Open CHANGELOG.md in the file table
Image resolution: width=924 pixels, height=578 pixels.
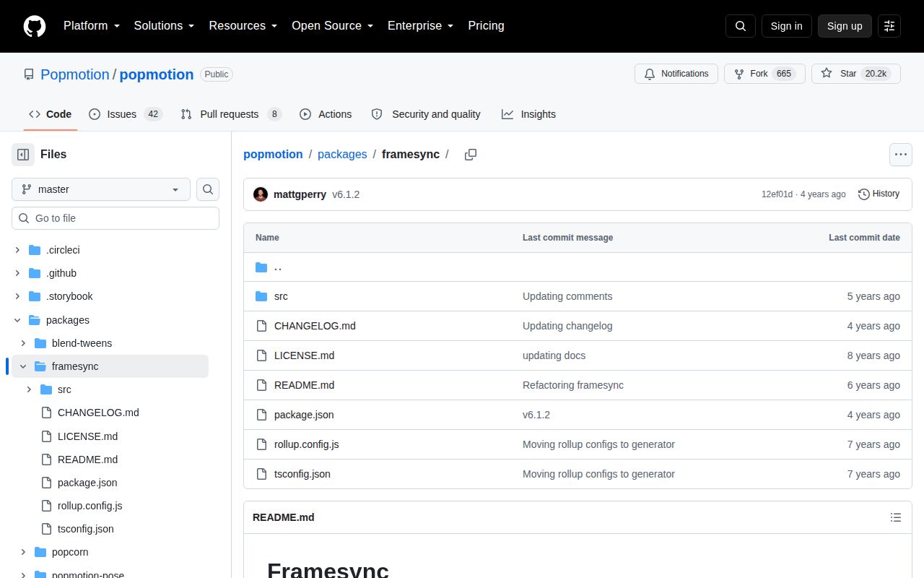315,326
